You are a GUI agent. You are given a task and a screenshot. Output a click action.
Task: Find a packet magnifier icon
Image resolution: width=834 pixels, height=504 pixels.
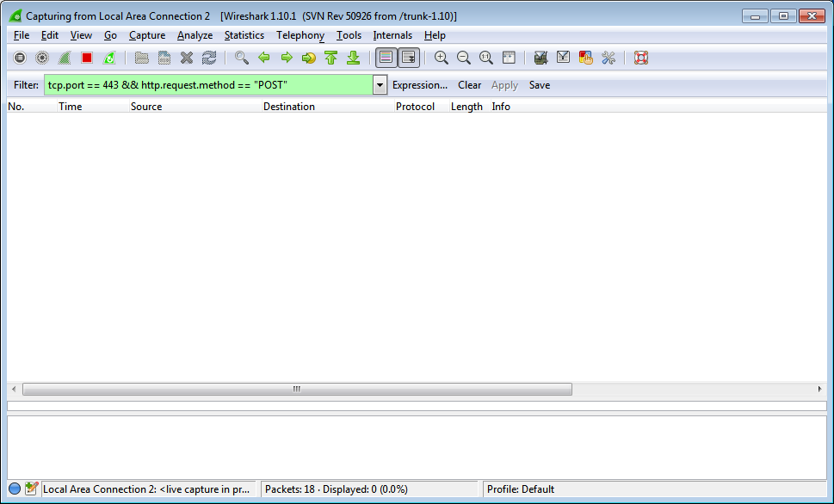(242, 58)
